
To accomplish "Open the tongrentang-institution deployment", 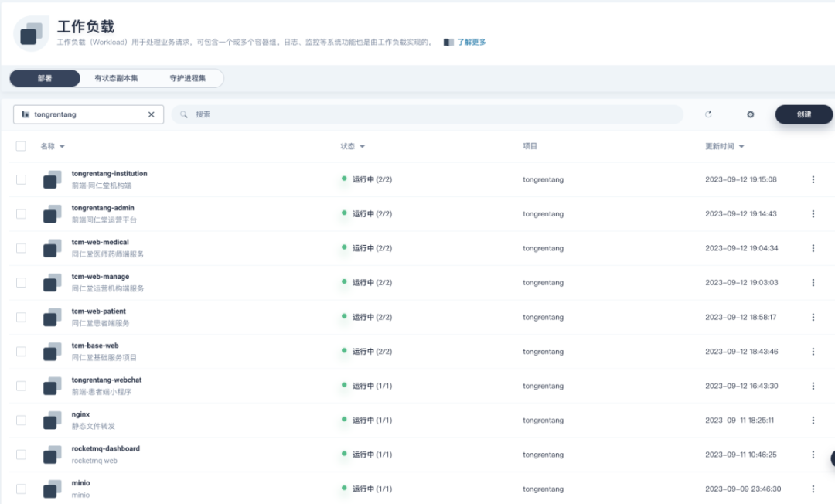I will (109, 173).
